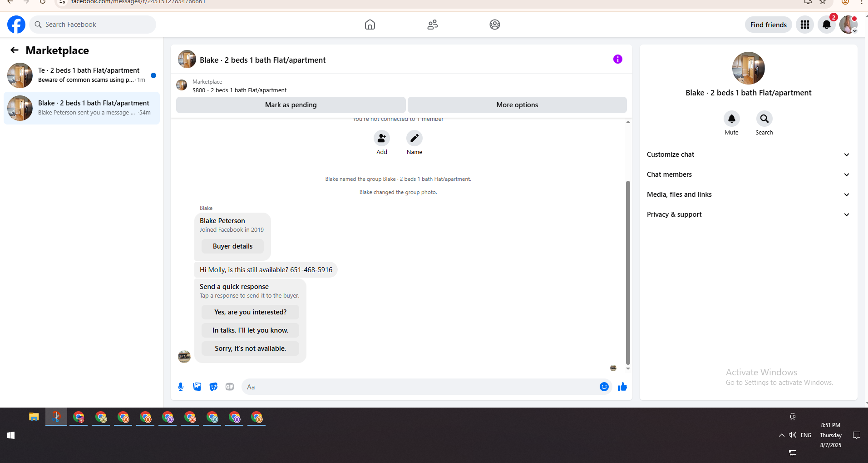Click the taskbar volume speaker icon

pyautogui.click(x=793, y=435)
